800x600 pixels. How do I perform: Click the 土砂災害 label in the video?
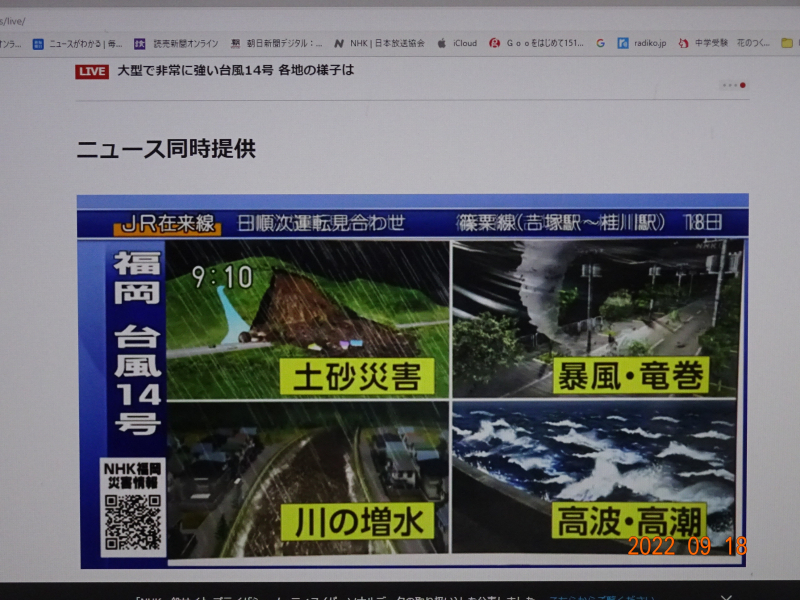pos(357,377)
